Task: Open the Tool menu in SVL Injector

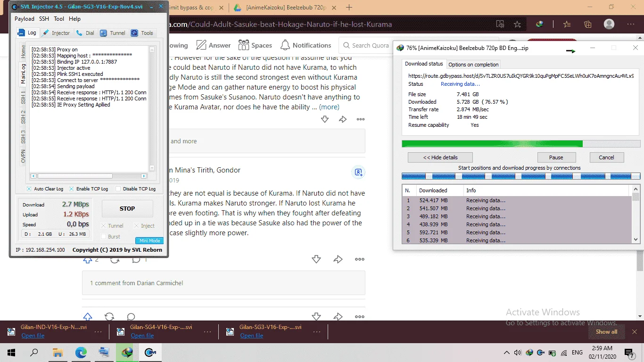Action: point(59,19)
